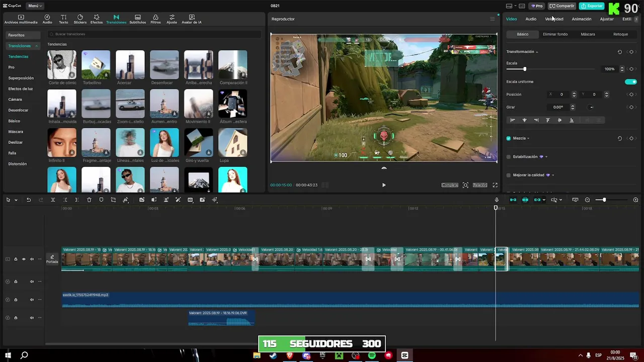Uncheck the Mezcla checkbox

tap(508, 138)
